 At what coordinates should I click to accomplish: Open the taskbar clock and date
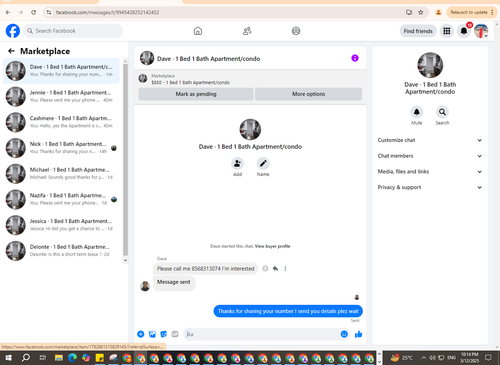tap(469, 358)
